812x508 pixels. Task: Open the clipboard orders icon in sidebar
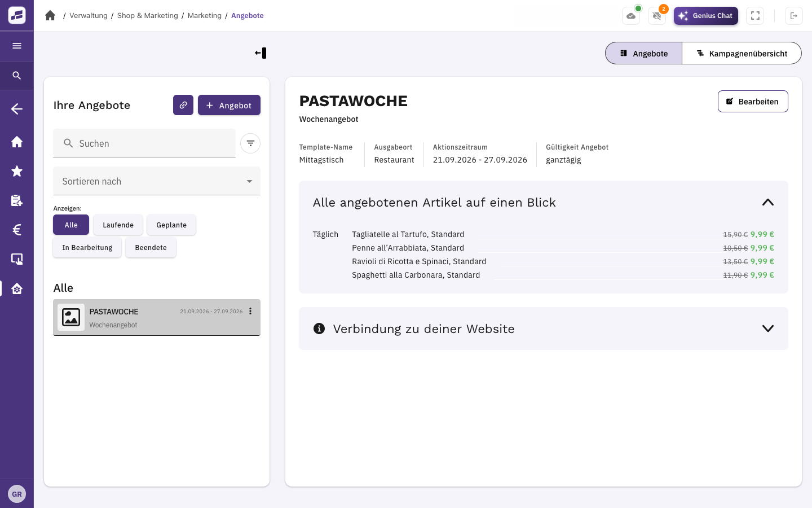tap(17, 200)
